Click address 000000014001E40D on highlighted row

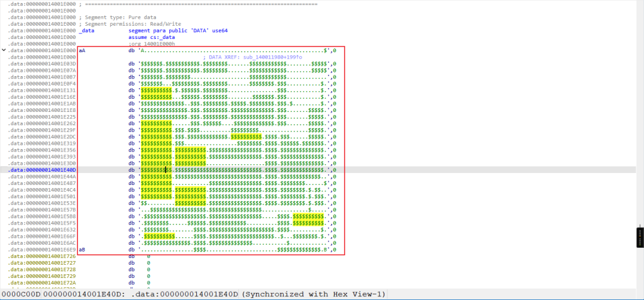coord(42,170)
